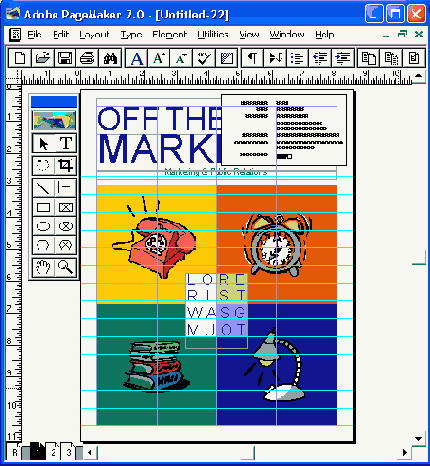Click the Find binoculars icon
The width and height of the screenshot is (430, 466).
(x=110, y=58)
